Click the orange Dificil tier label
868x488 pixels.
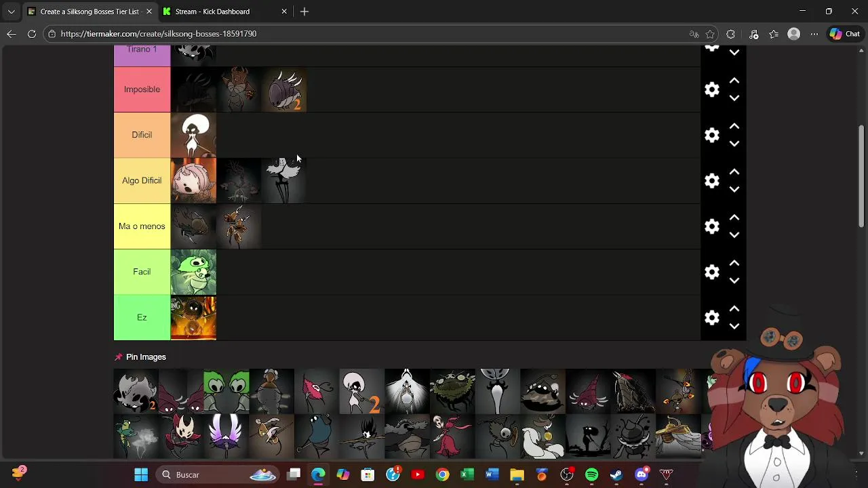point(142,135)
